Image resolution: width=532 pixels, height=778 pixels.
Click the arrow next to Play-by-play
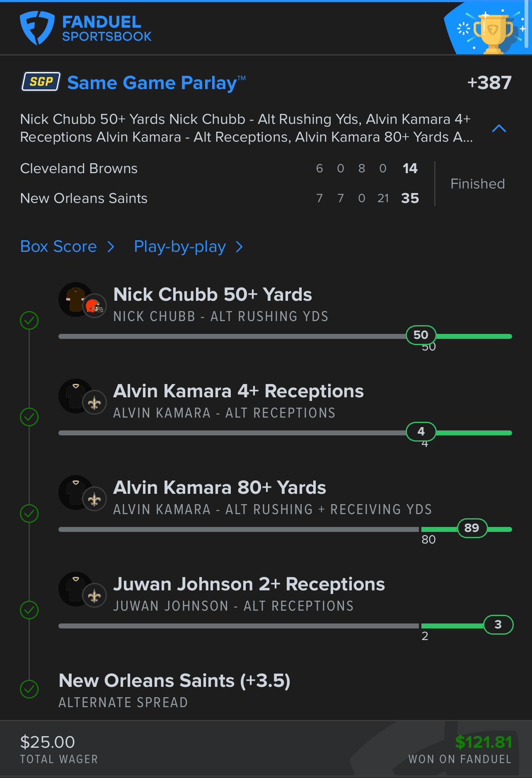tap(239, 247)
